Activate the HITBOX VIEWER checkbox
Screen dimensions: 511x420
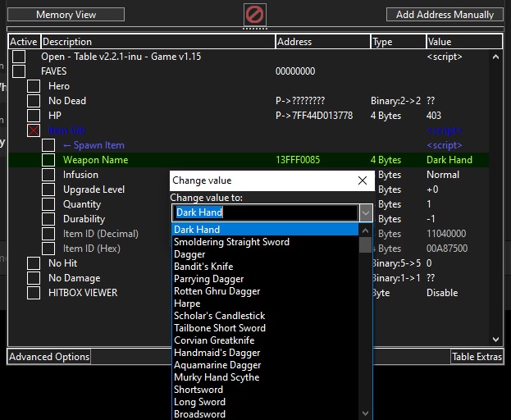pyautogui.click(x=34, y=293)
